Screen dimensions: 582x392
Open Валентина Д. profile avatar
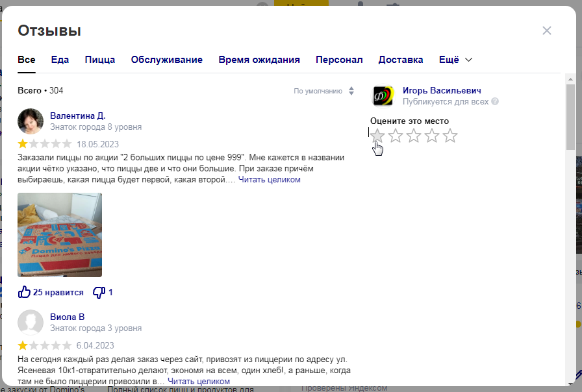coord(31,121)
